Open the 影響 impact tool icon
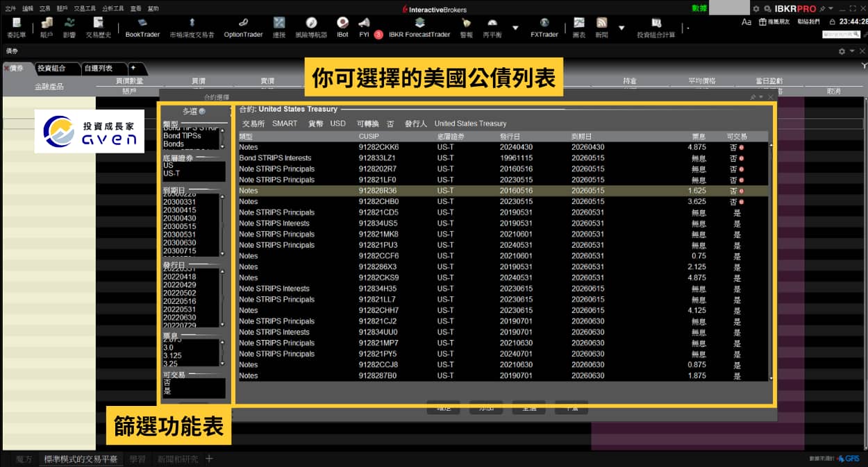This screenshot has width=868, height=467. coord(69,27)
